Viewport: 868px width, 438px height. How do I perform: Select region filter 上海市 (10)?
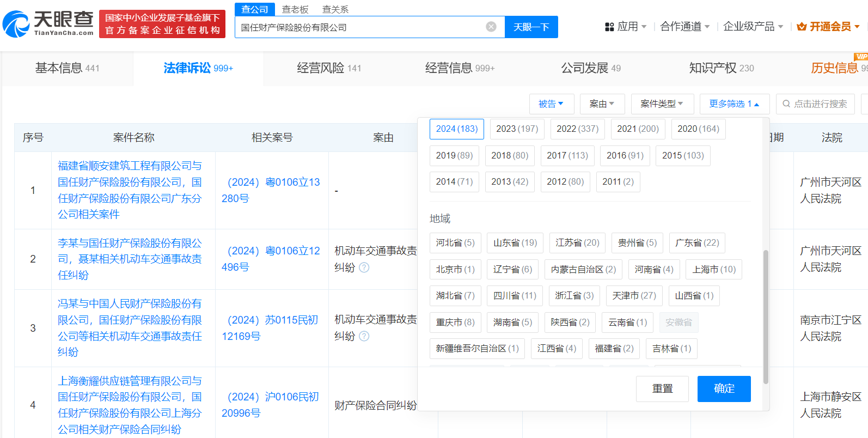(x=714, y=270)
